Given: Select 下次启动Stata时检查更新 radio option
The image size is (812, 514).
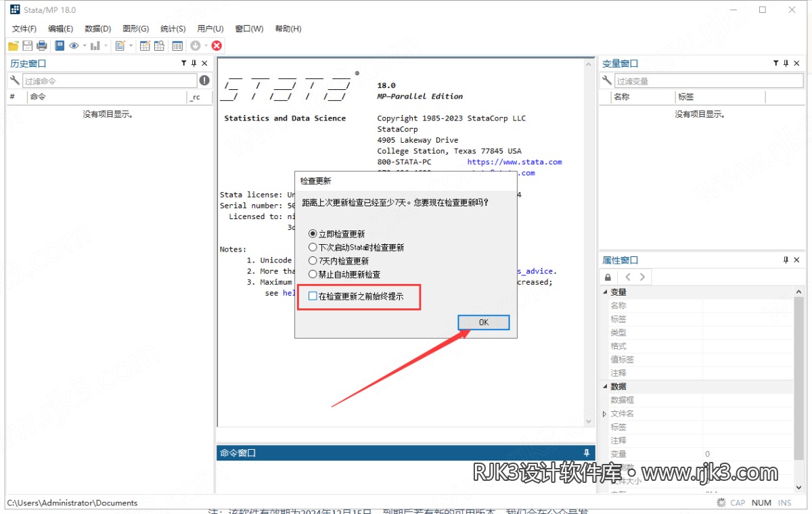Looking at the screenshot, I should [x=312, y=248].
